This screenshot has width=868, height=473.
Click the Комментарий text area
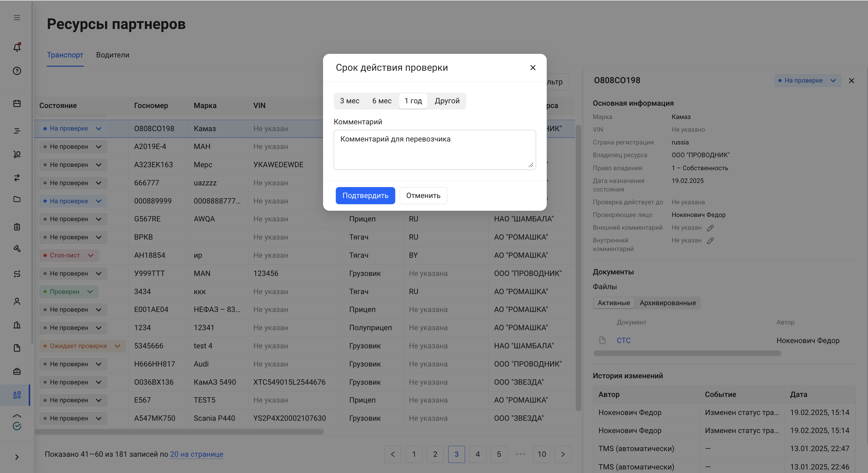434,150
